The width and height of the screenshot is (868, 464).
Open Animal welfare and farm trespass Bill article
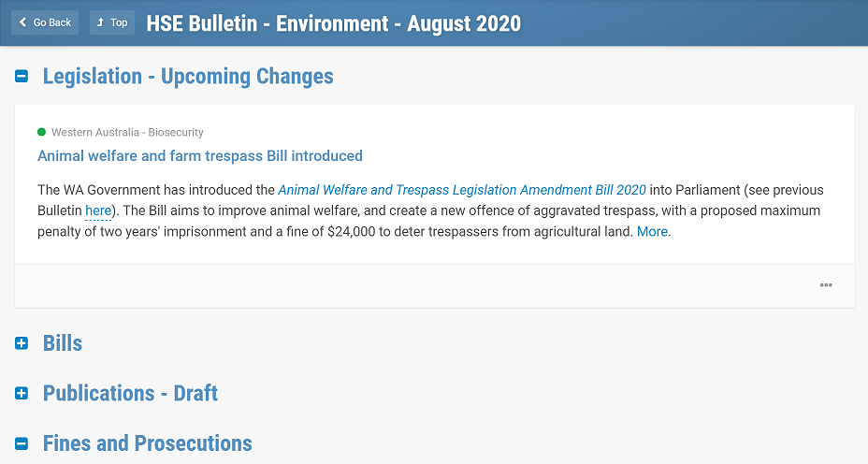click(200, 155)
